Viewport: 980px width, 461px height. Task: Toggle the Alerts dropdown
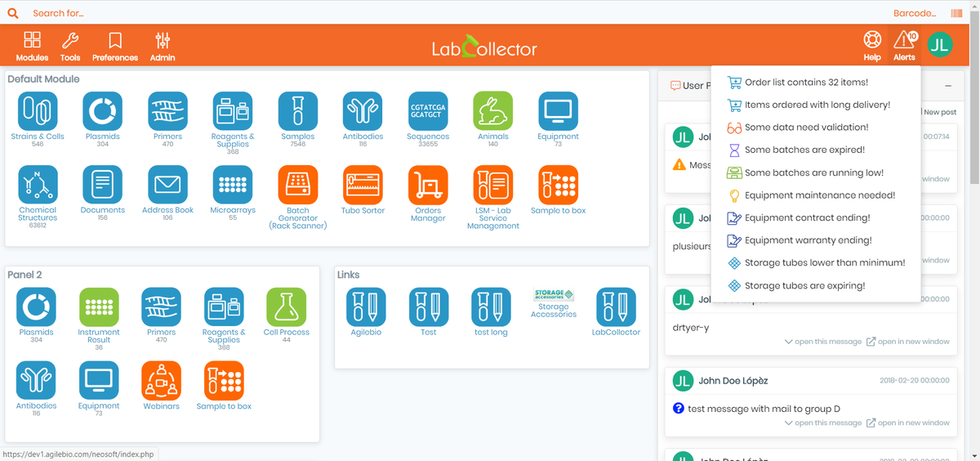(x=904, y=46)
